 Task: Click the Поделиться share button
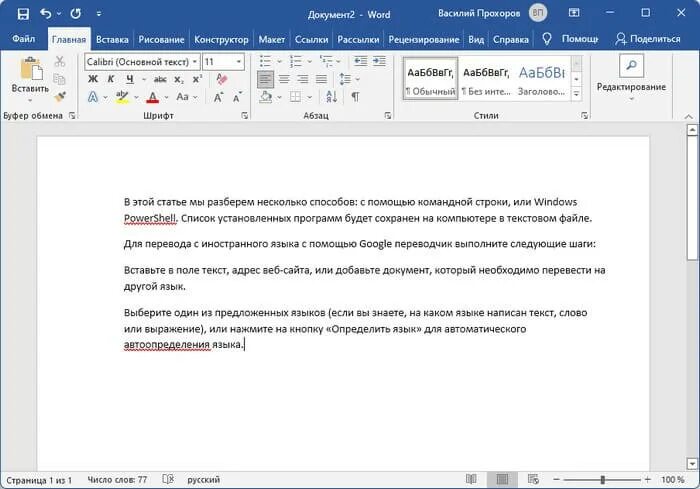(x=647, y=39)
